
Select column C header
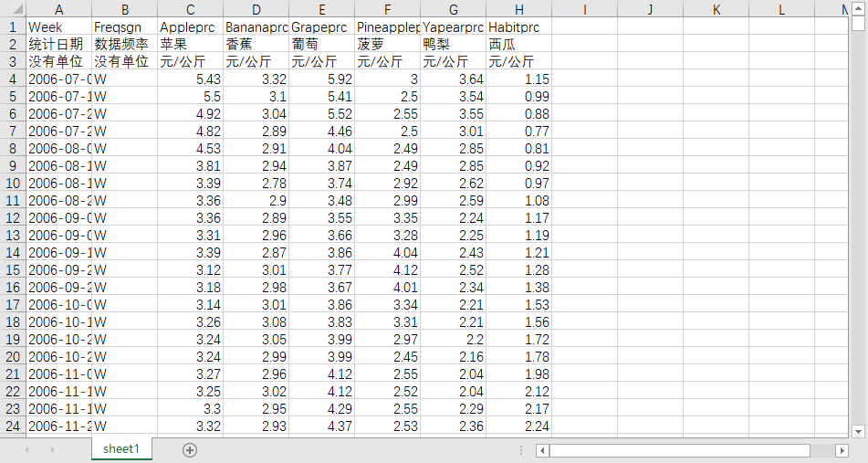(x=191, y=9)
